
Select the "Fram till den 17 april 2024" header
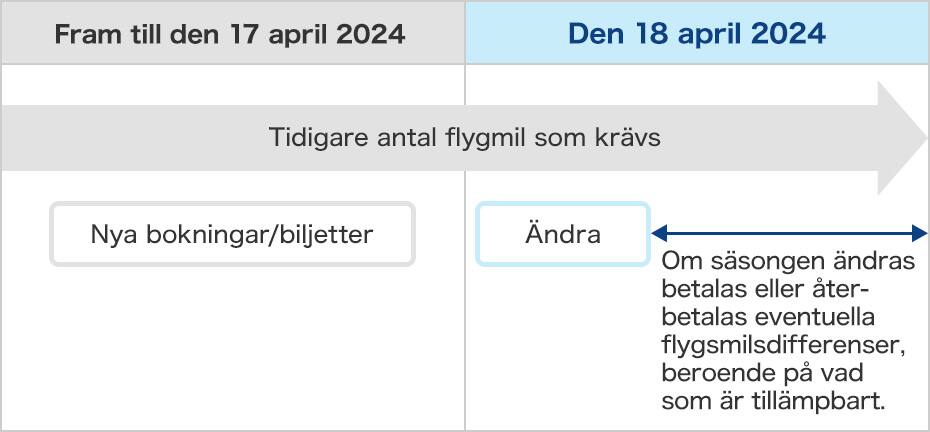coord(230,34)
